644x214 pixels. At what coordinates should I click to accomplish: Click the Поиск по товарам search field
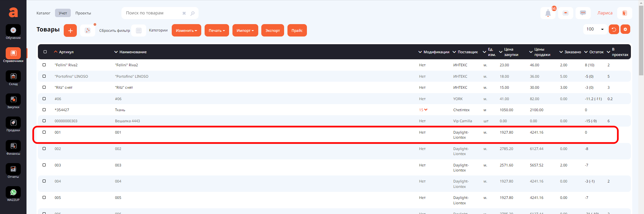pos(153,13)
